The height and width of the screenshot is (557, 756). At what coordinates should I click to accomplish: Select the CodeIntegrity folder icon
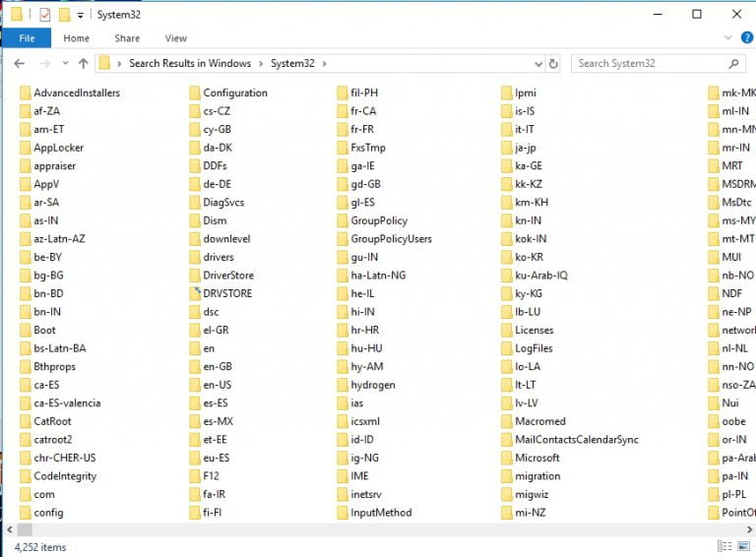(25, 476)
